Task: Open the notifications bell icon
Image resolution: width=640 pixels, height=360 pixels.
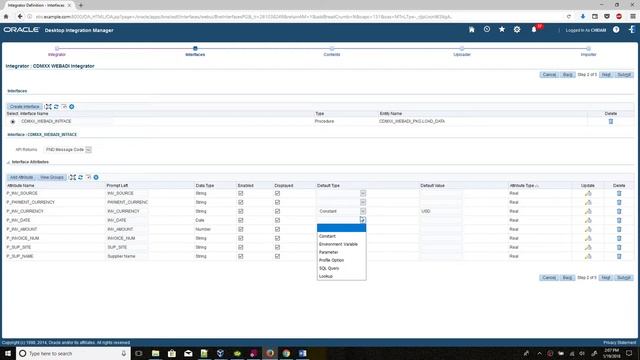Action: [534, 30]
